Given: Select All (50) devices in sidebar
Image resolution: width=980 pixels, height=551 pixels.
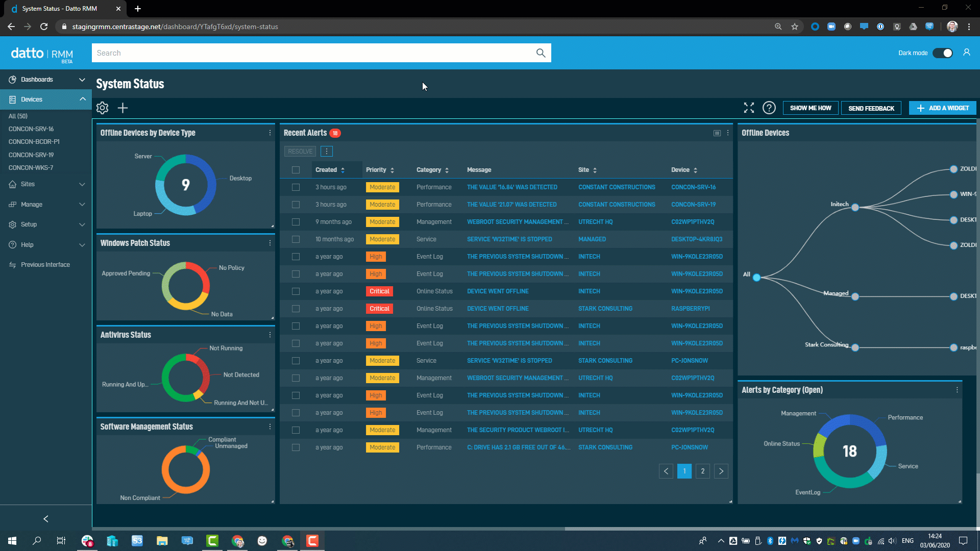Looking at the screenshot, I should tap(18, 116).
